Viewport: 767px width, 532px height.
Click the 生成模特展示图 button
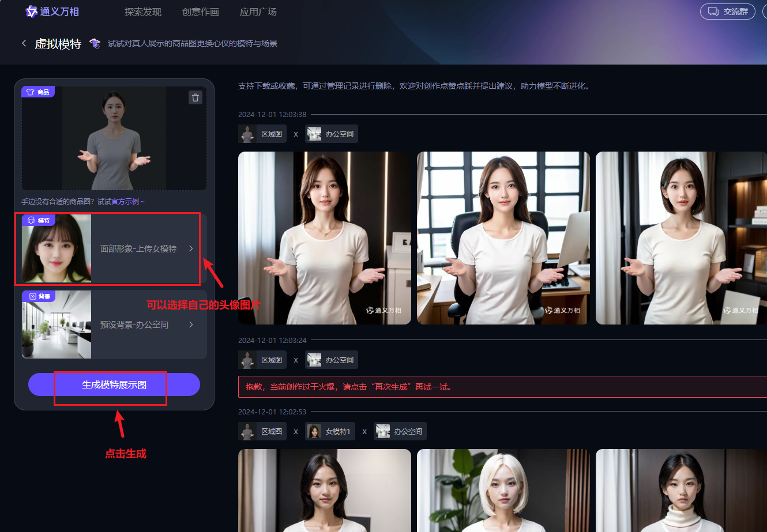point(114,384)
